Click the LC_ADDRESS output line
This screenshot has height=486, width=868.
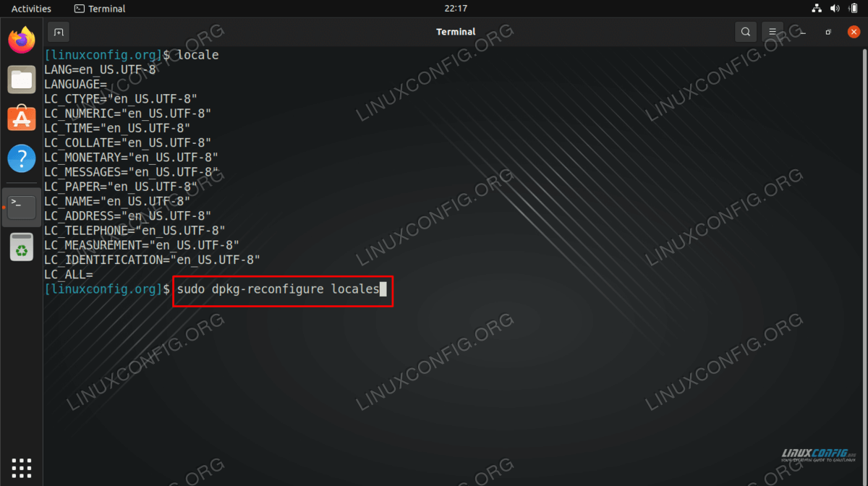coord(128,216)
